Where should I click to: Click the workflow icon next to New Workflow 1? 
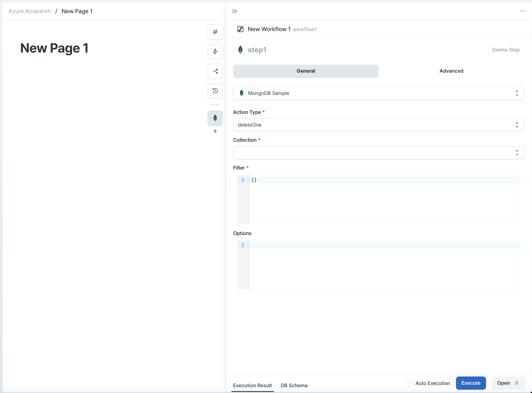(x=240, y=29)
